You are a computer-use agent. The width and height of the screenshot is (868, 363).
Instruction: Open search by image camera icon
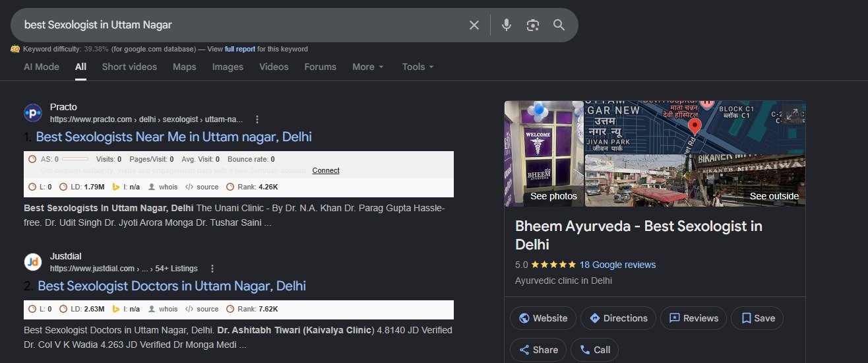(533, 25)
